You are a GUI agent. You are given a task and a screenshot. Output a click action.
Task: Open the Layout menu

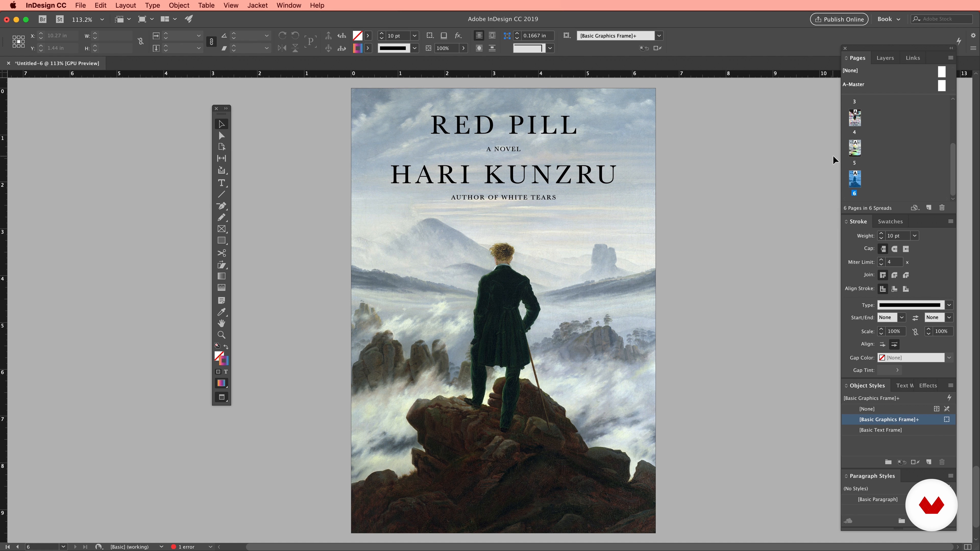(x=126, y=5)
